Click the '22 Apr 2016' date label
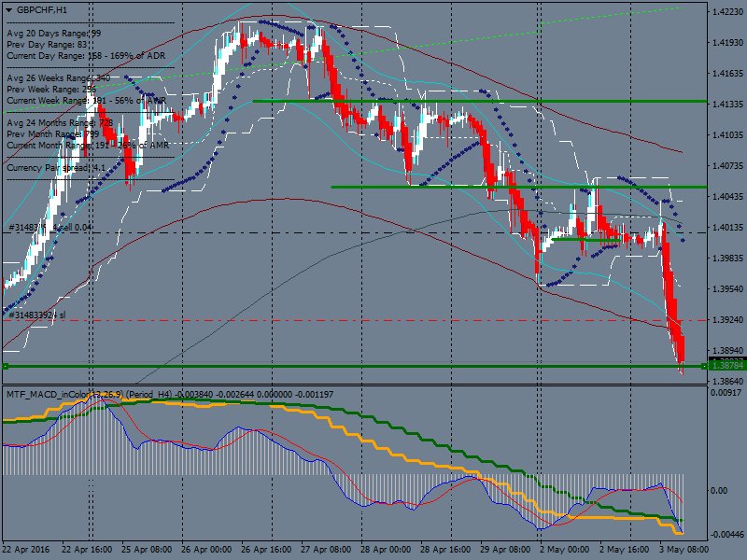 pyautogui.click(x=25, y=550)
